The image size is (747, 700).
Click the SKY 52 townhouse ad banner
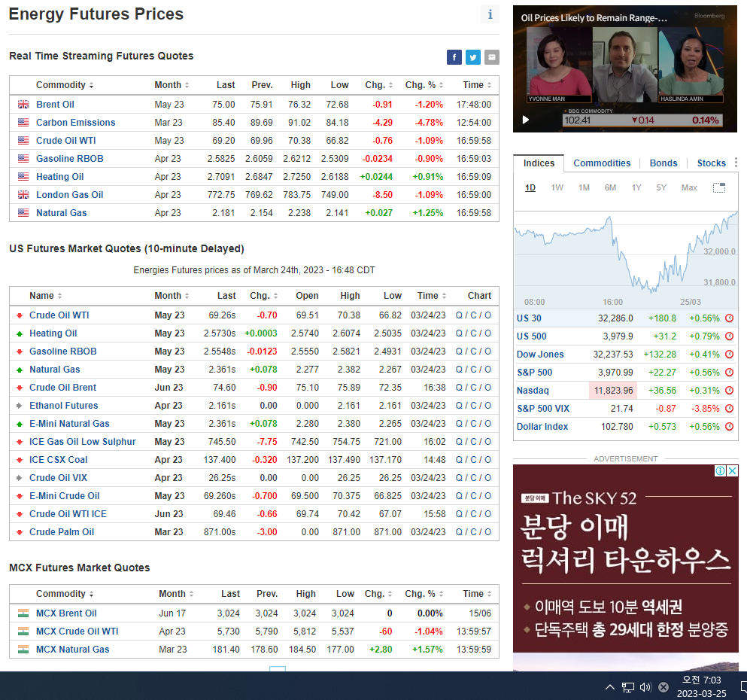(x=626, y=558)
